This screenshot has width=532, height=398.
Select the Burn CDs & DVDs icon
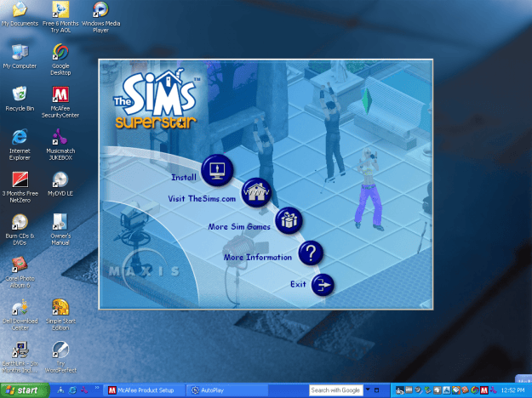click(20, 230)
